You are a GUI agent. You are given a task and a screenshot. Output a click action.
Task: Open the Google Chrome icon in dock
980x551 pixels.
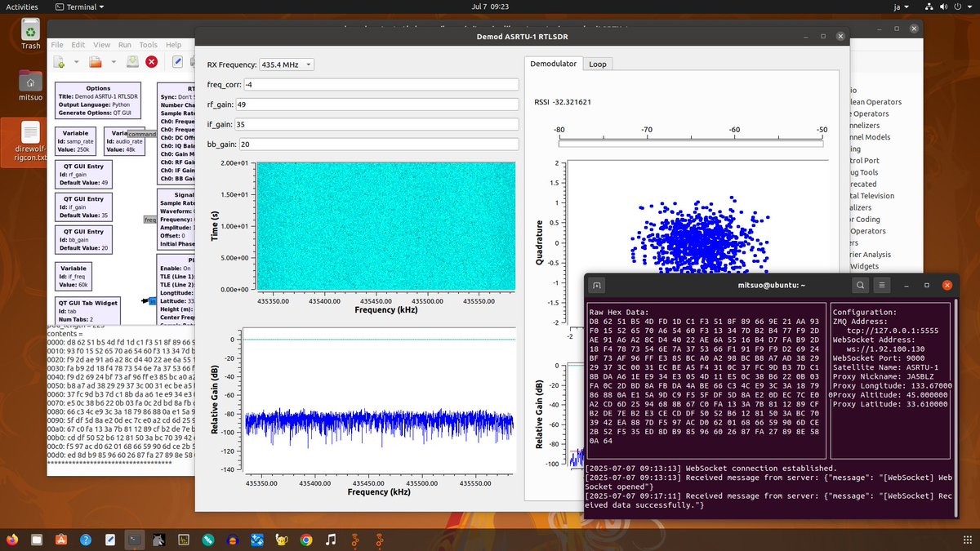[306, 540]
